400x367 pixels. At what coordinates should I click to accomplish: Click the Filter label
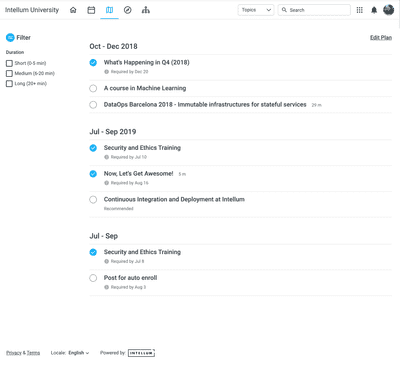coord(24,37)
